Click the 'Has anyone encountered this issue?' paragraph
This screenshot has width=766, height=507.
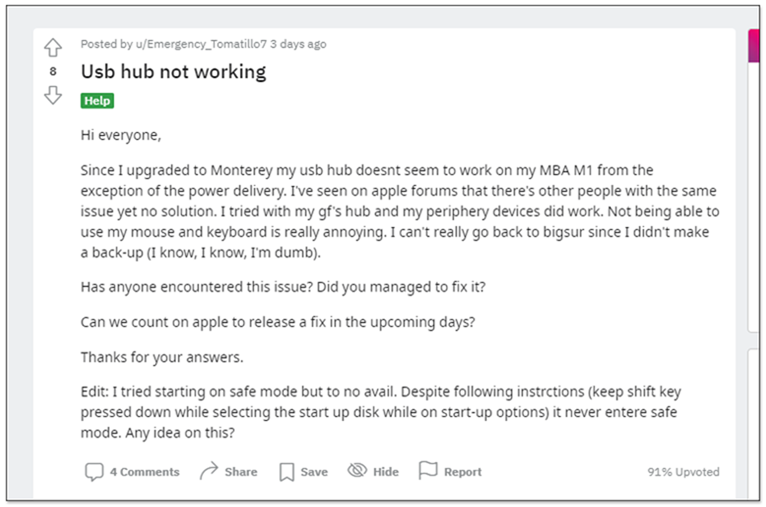(283, 287)
